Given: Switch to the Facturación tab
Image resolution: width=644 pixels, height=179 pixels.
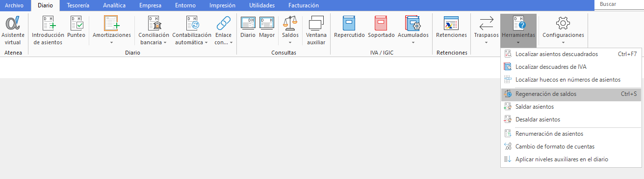Looking at the screenshot, I should click(303, 5).
